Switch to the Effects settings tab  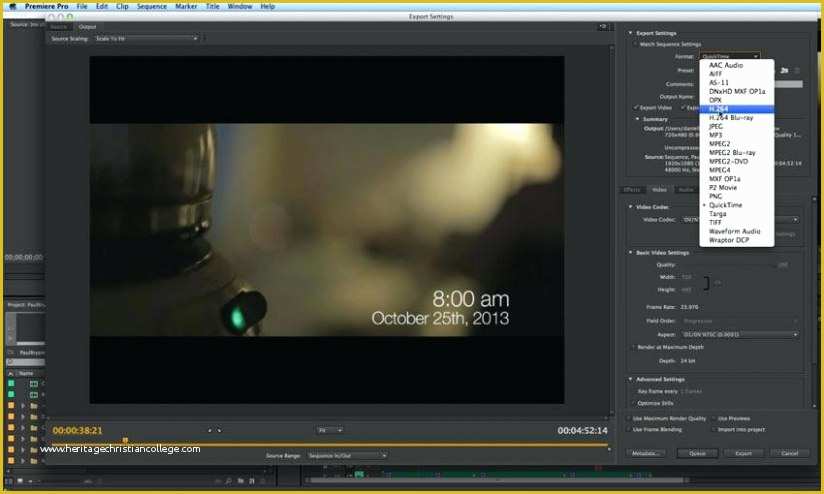click(632, 190)
